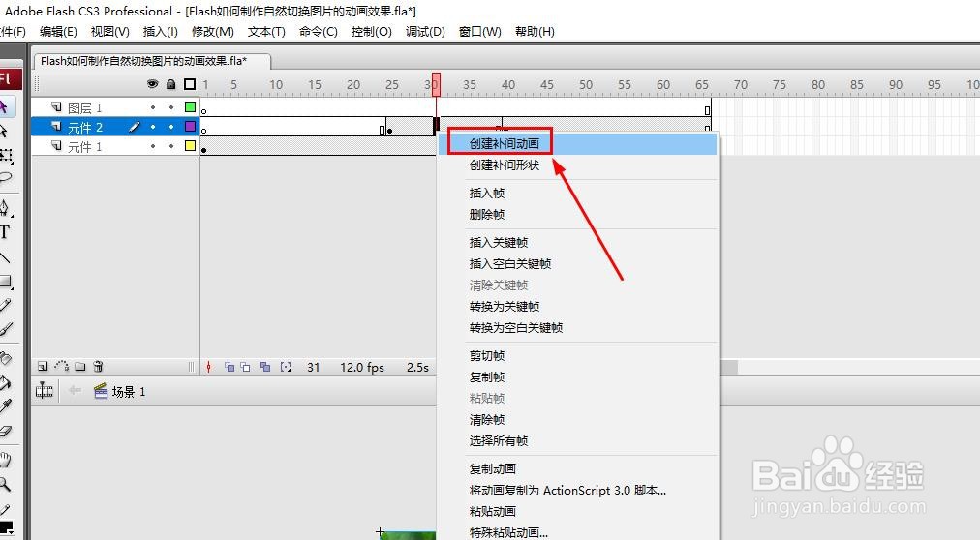Select the Text tool
This screenshot has height=540, width=980.
[5, 232]
